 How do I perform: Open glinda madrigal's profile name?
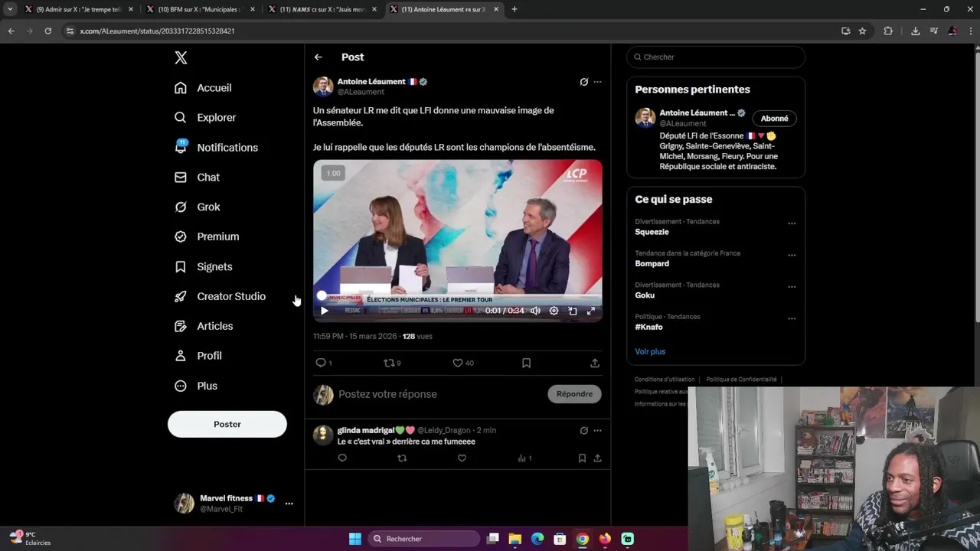tap(376, 430)
